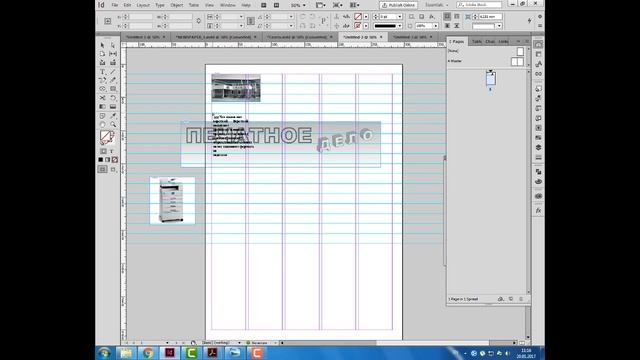
Task: Select the Free Transform tool
Action: [113, 98]
